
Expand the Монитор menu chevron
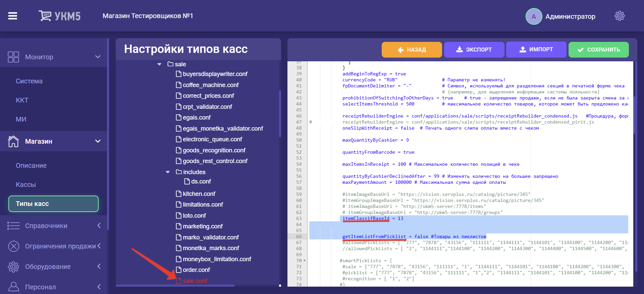coord(98,57)
